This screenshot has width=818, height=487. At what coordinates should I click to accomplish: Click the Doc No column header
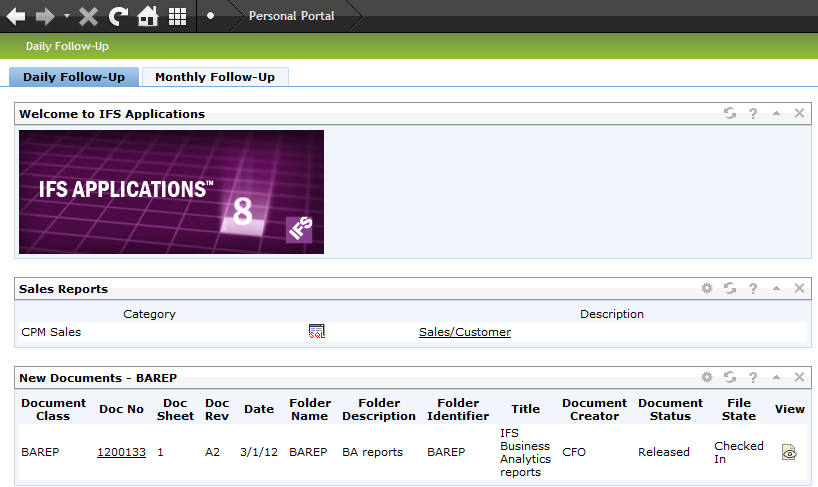coord(121,409)
